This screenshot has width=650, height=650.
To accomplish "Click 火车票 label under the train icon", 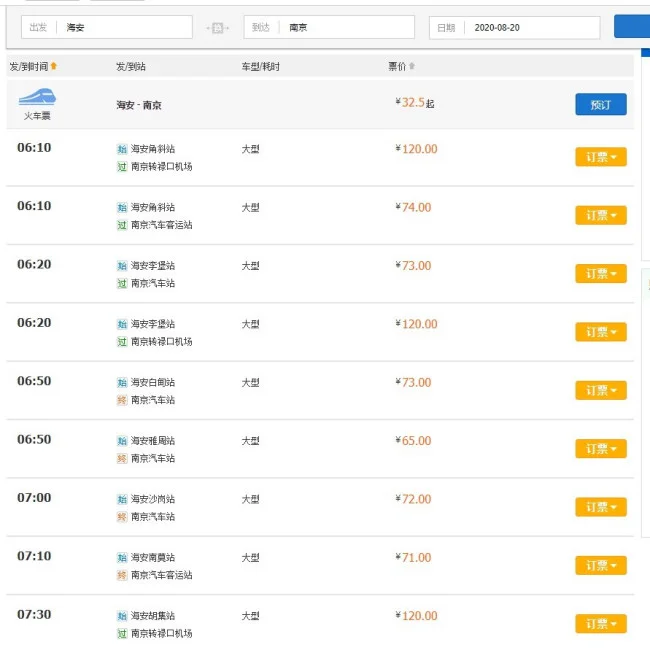I will tap(37, 116).
